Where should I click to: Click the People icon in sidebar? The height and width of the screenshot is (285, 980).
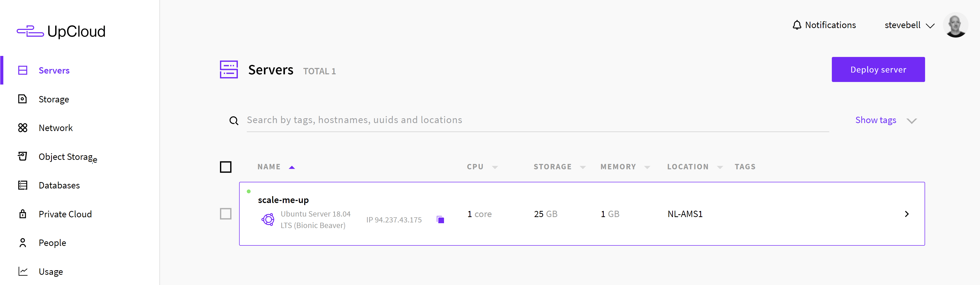(23, 243)
